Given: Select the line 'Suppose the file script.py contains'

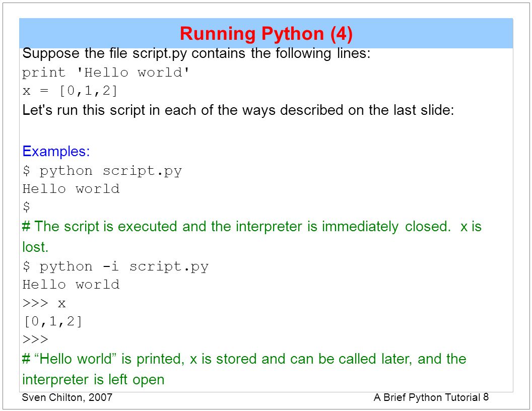Looking at the screenshot, I should coord(196,53).
